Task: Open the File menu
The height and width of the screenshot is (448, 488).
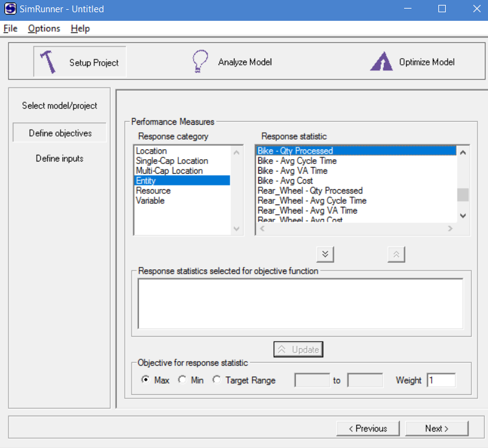Action: pos(10,29)
